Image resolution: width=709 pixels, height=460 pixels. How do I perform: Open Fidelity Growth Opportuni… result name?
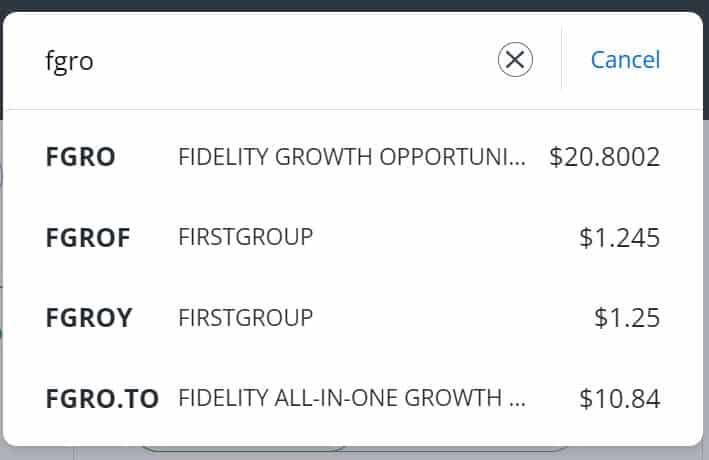(x=352, y=157)
